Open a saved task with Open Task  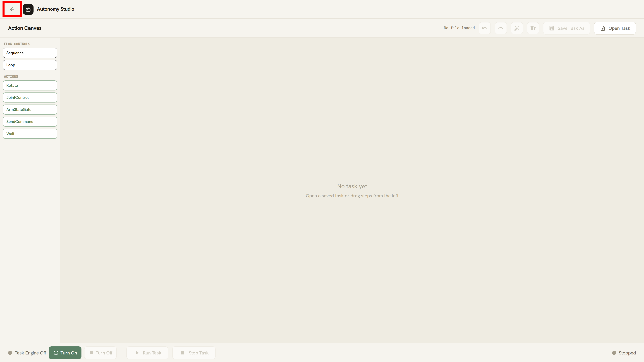(615, 28)
